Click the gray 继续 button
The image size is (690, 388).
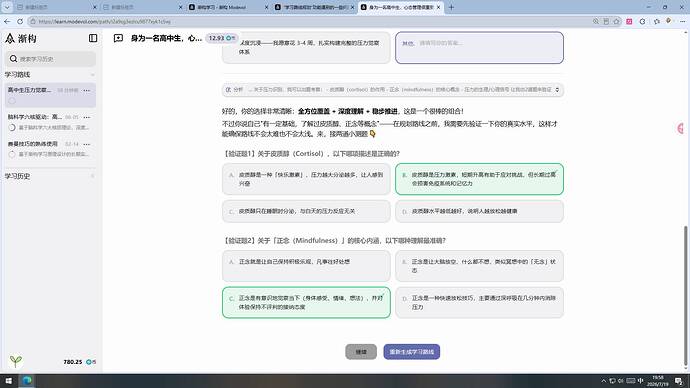tap(361, 352)
